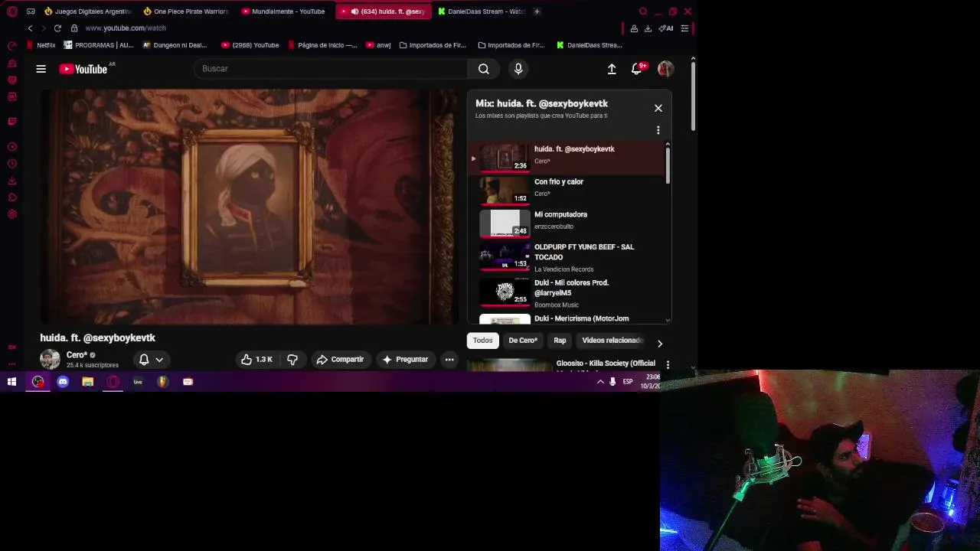Open the Cero* channel name link
This screenshot has width=980, height=551.
(x=77, y=355)
